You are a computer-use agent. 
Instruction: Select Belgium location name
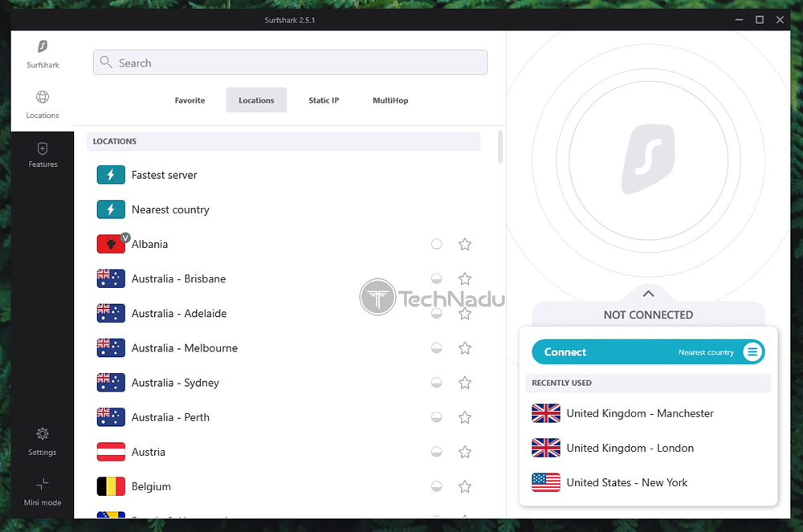click(x=151, y=486)
